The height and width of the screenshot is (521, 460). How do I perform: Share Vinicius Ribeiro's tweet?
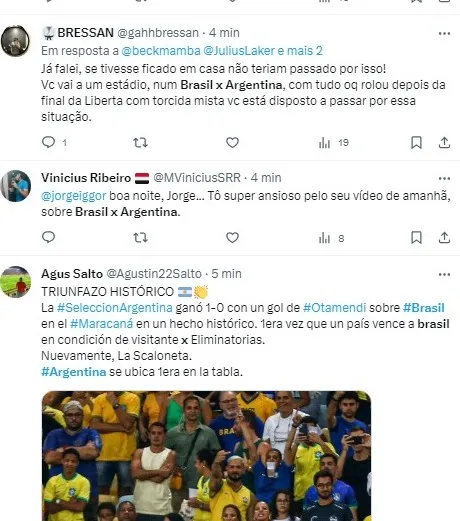[444, 238]
